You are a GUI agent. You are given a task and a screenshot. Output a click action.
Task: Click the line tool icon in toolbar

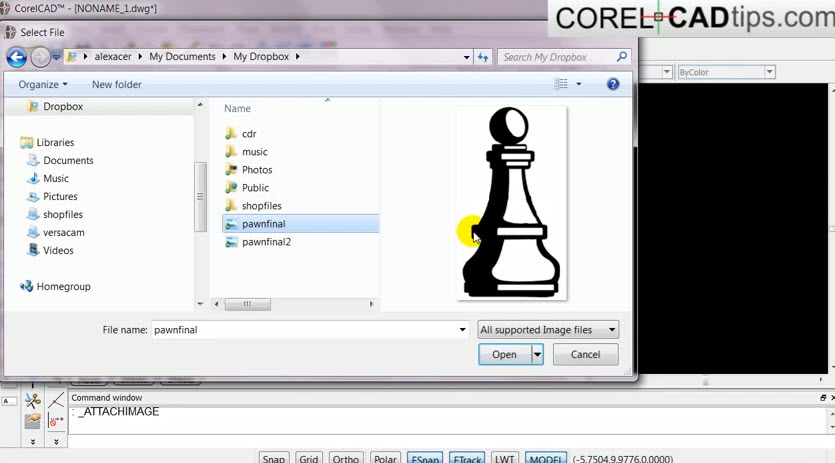point(56,400)
